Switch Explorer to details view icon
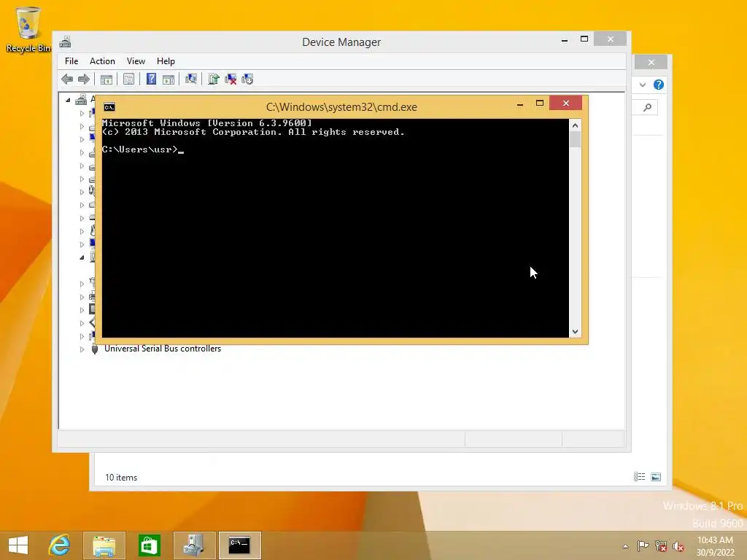 [x=639, y=477]
